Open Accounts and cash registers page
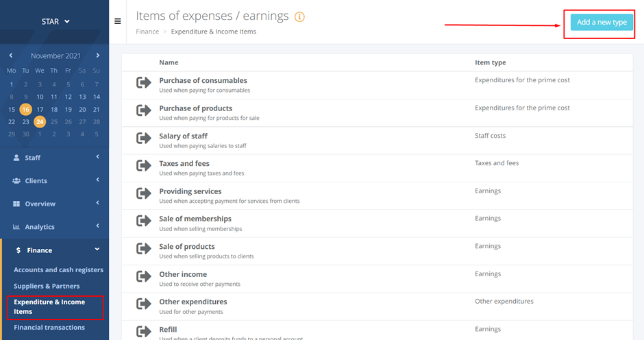Image resolution: width=644 pixels, height=340 pixels. pyautogui.click(x=58, y=270)
